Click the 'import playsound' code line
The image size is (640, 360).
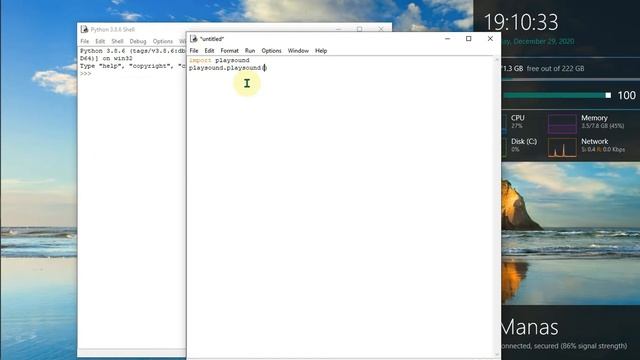[x=219, y=60]
